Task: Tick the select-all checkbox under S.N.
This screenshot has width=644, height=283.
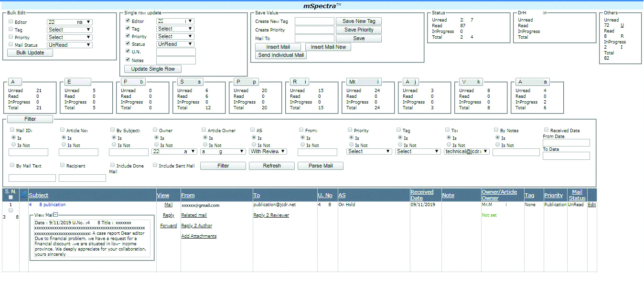Action: 11,197
